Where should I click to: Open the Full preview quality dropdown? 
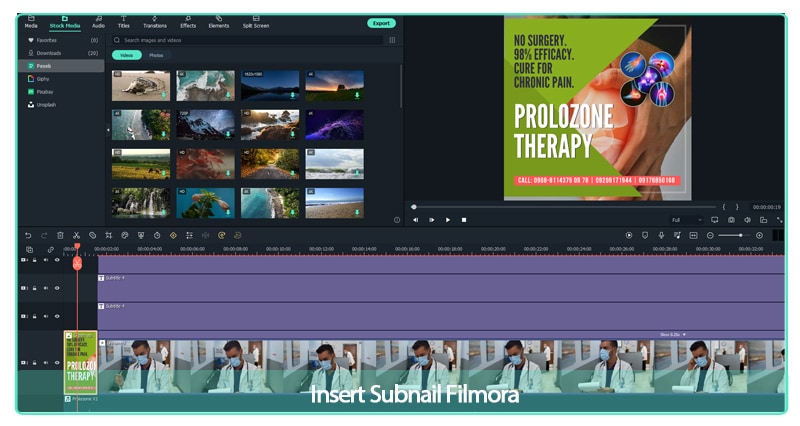[687, 220]
